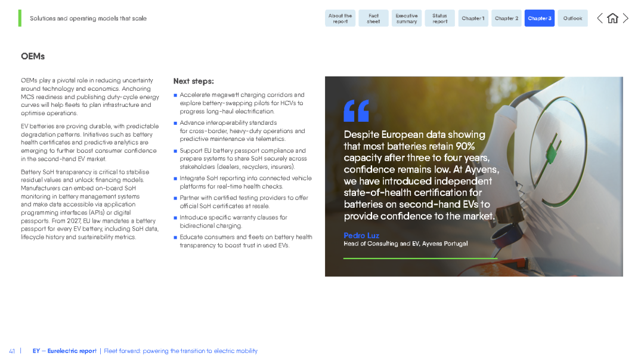Click the blue quotation mark icon

pos(356,110)
